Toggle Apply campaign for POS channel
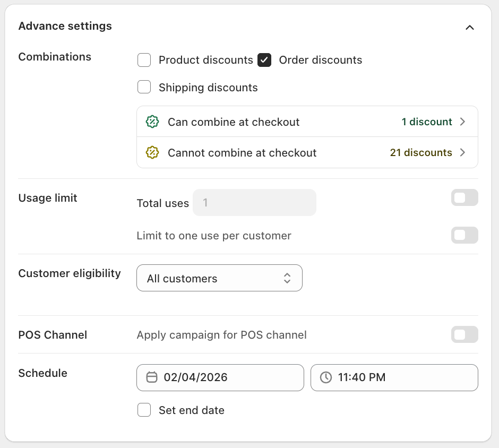 pos(464,334)
